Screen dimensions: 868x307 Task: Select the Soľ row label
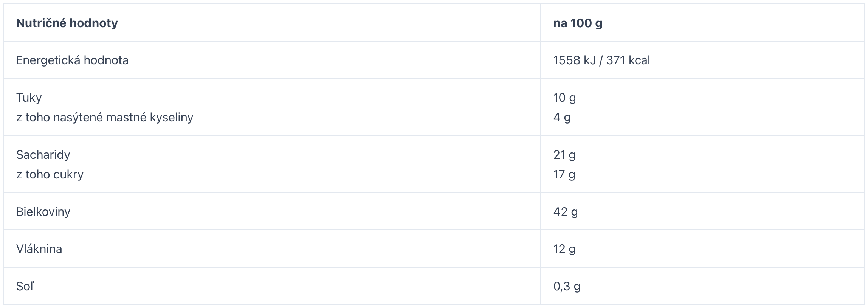pyautogui.click(x=25, y=286)
